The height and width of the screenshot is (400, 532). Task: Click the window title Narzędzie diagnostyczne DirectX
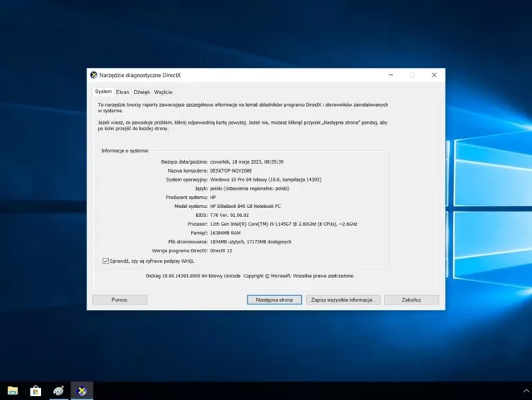click(140, 75)
